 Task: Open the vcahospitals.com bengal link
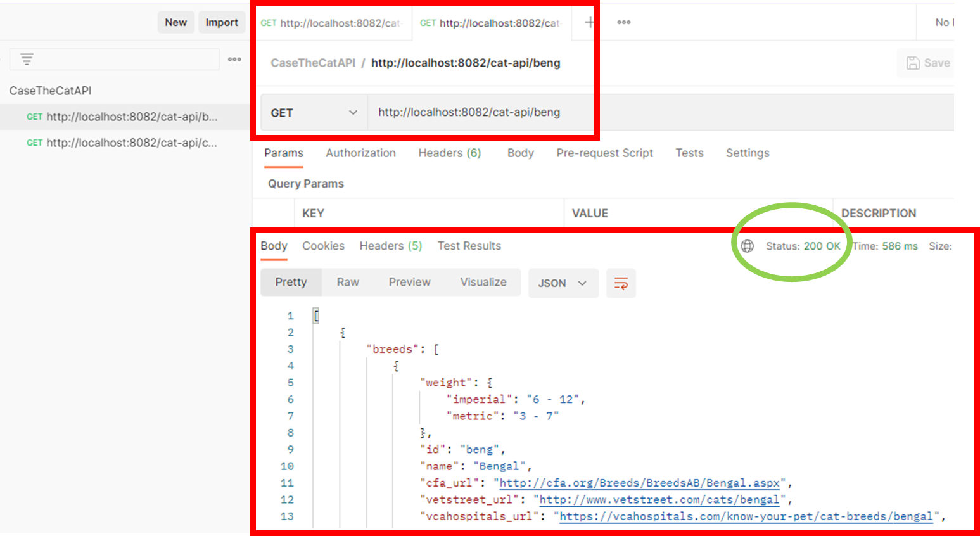746,516
